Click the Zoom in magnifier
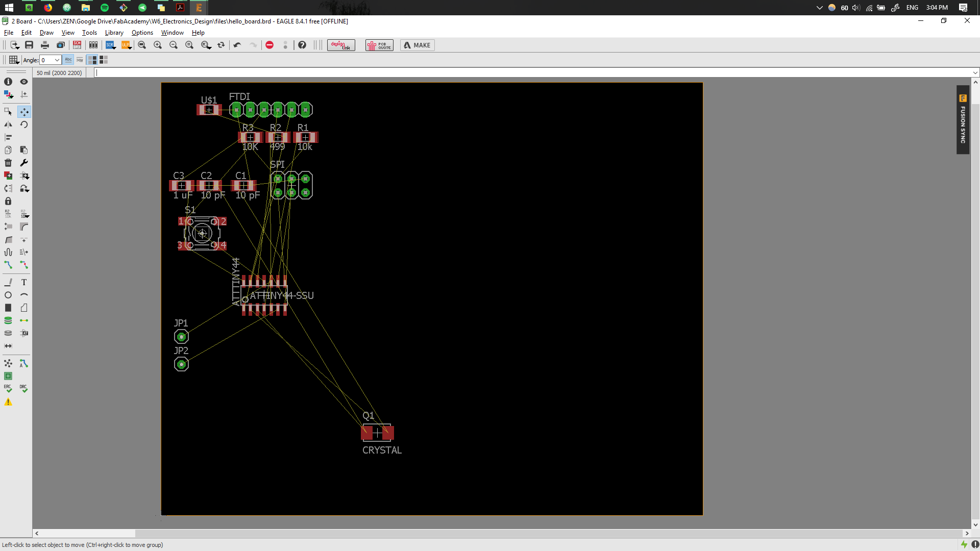This screenshot has width=980, height=551. [158, 45]
